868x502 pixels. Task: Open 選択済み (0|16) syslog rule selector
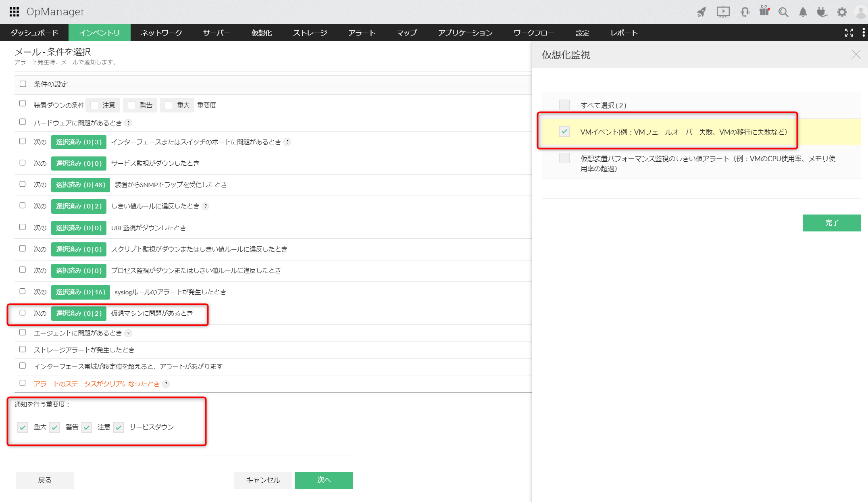point(80,292)
